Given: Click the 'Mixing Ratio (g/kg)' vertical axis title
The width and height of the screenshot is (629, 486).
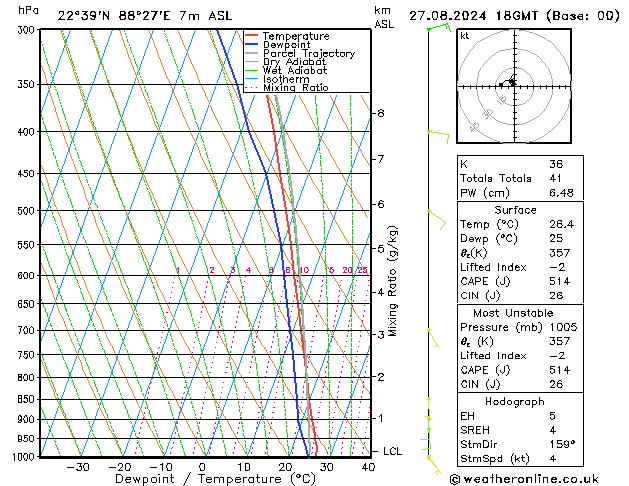Looking at the screenshot, I should [393, 281].
